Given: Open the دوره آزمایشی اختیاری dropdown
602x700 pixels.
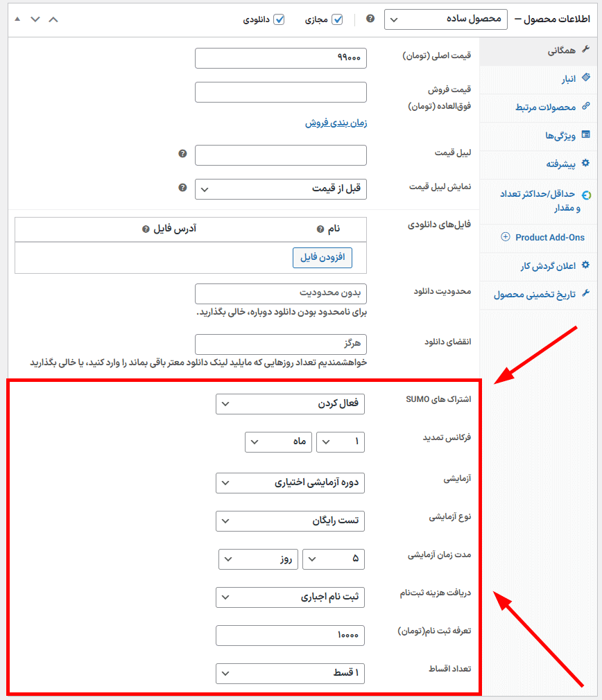Looking at the screenshot, I should click(x=291, y=483).
